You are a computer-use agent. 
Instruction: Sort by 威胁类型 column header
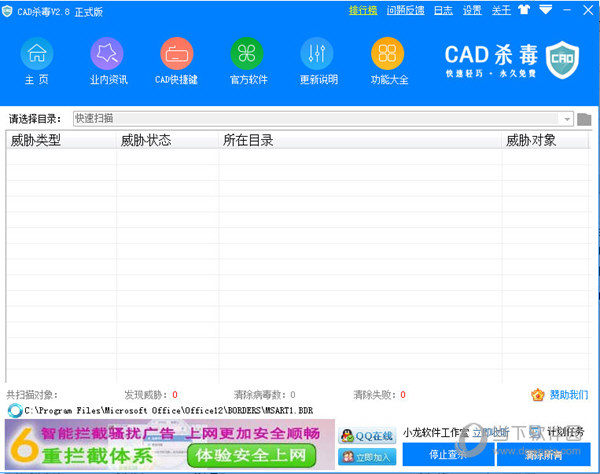pyautogui.click(x=61, y=140)
